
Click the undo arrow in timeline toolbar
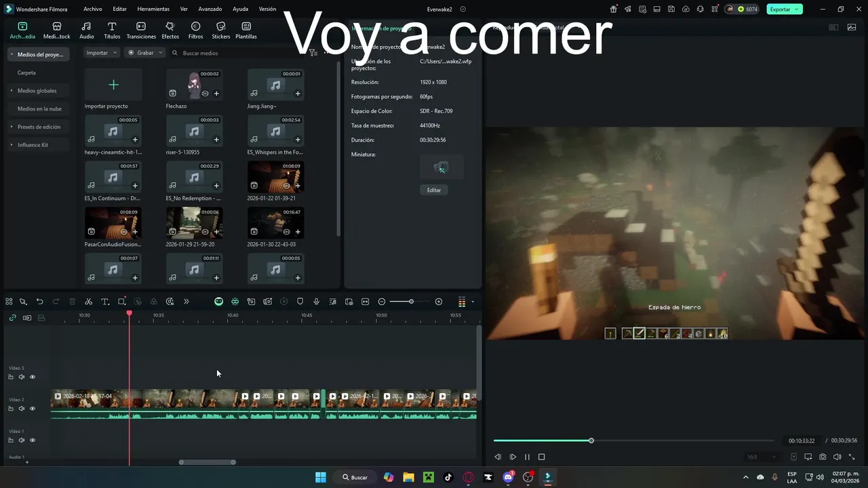pos(39,302)
